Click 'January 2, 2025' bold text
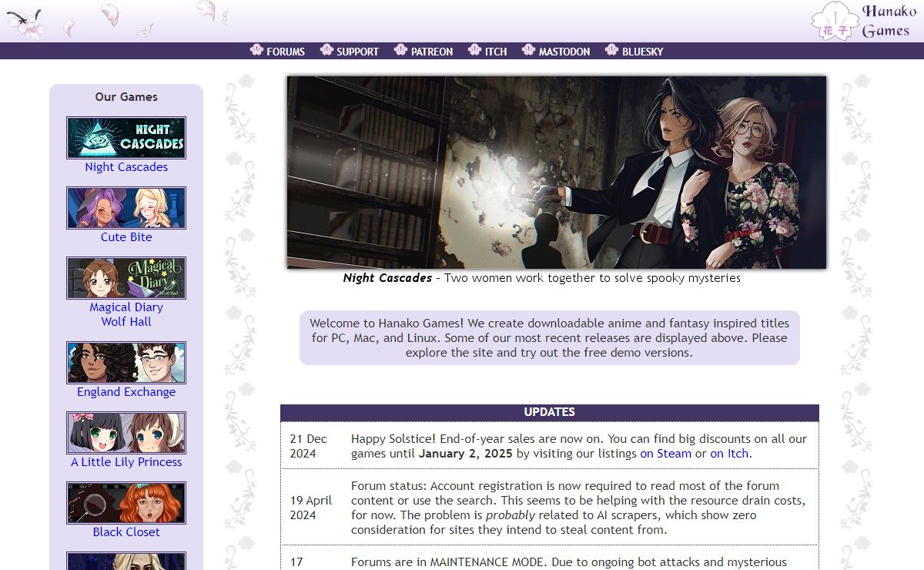924x570 pixels. (x=466, y=454)
